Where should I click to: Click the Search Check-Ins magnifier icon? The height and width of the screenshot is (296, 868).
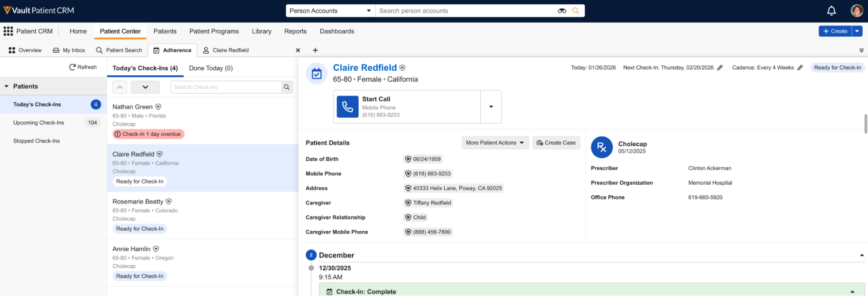point(287,87)
